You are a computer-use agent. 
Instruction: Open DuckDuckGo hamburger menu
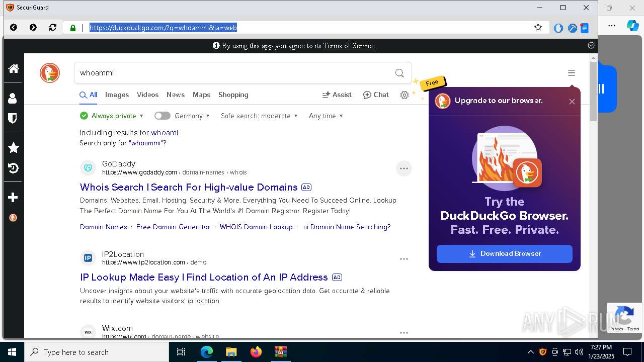[x=572, y=73]
